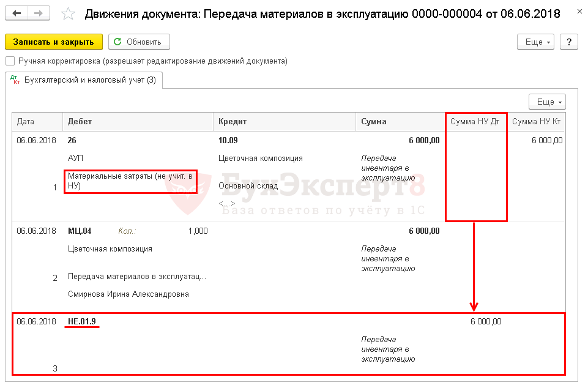Select credit account 10.09 cell
588x388 pixels.
228,140
